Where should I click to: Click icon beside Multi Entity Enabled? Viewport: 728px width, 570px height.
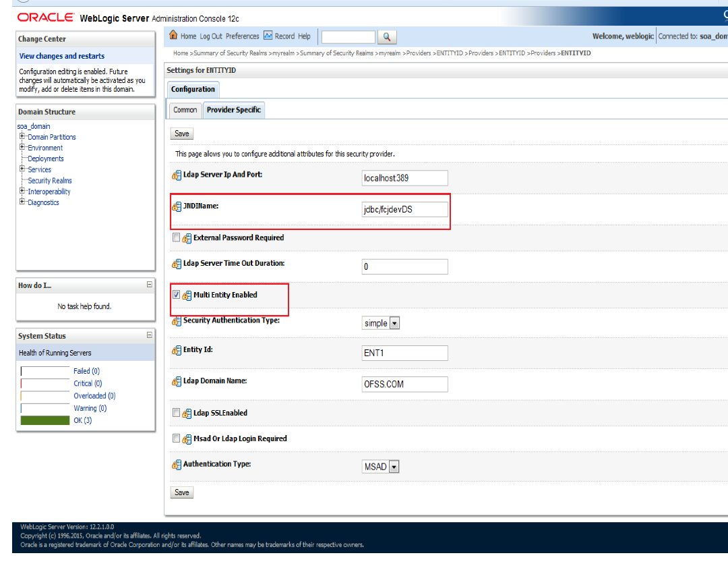pyautogui.click(x=187, y=295)
